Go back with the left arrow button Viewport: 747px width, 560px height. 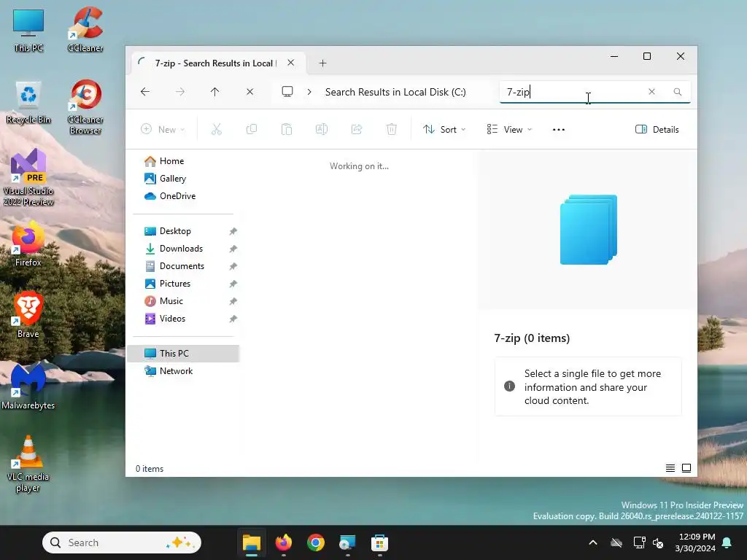[x=145, y=92]
